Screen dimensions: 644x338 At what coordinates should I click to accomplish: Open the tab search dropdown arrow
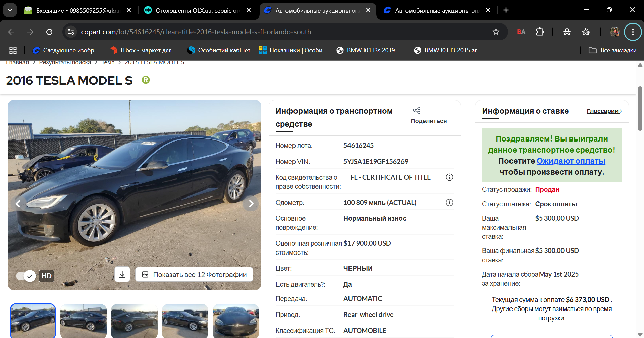pyautogui.click(x=10, y=10)
